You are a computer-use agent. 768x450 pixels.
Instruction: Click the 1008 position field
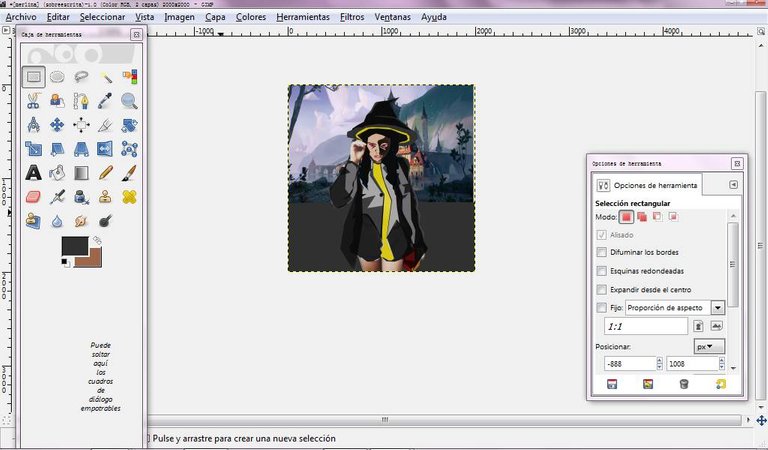(692, 364)
